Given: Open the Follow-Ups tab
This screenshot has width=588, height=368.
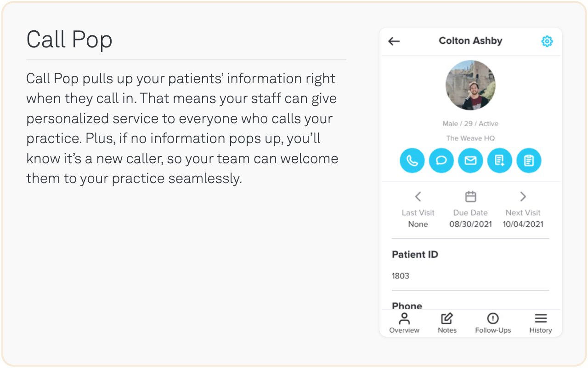Looking at the screenshot, I should pos(493,323).
